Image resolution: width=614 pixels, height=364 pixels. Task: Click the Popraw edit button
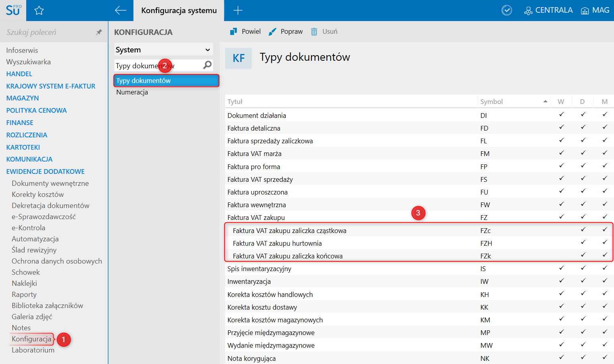click(286, 31)
